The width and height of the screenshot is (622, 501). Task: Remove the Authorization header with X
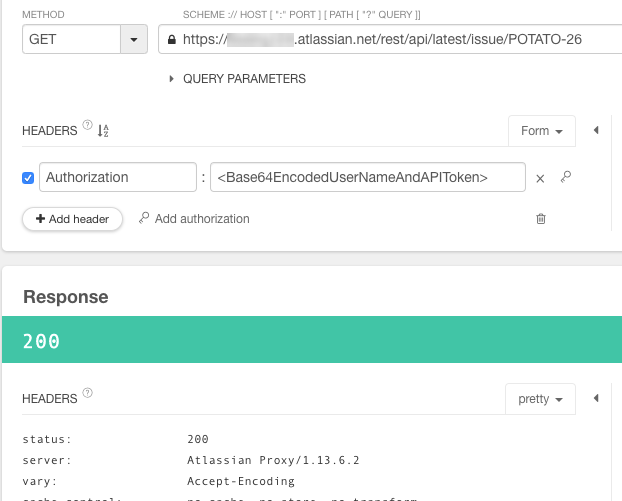pyautogui.click(x=540, y=179)
